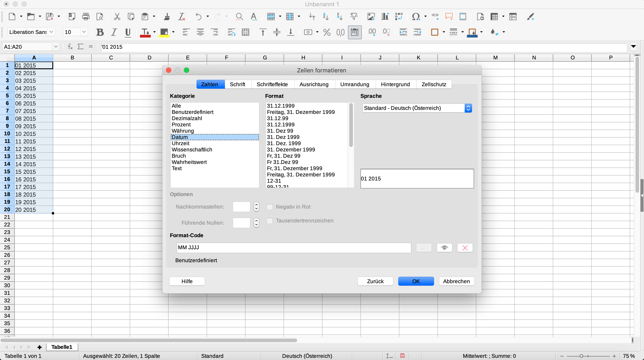Open highlighting color dropdown arrow
Viewport: 644px width, 360px height.
tap(173, 32)
